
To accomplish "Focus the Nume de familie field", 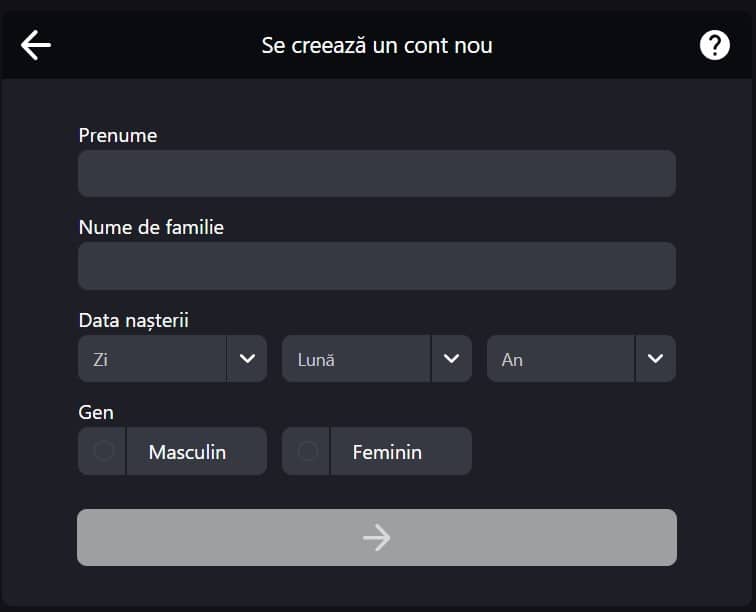I will coord(377,266).
